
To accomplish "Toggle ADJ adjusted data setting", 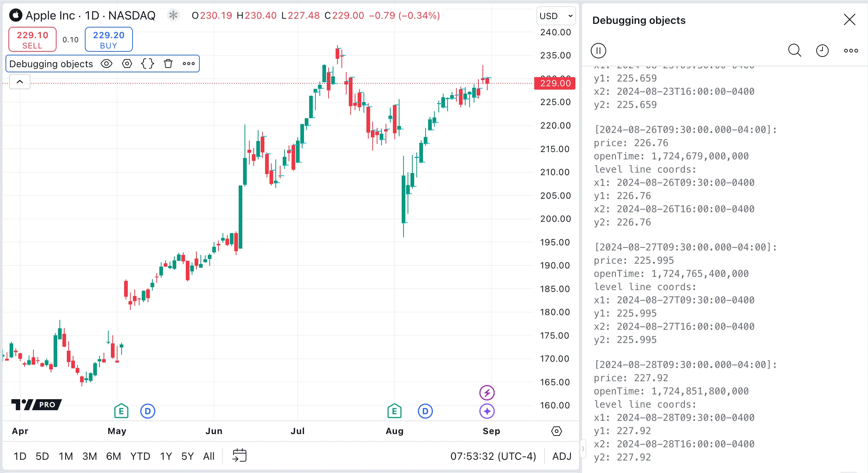I will click(x=562, y=456).
